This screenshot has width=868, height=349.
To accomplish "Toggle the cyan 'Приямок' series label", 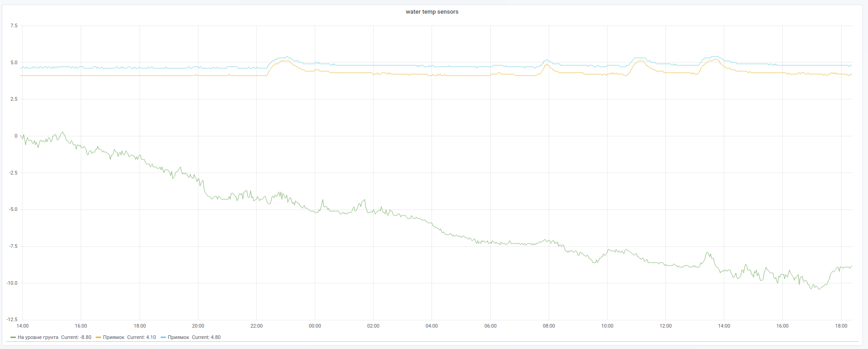I will 178,338.
